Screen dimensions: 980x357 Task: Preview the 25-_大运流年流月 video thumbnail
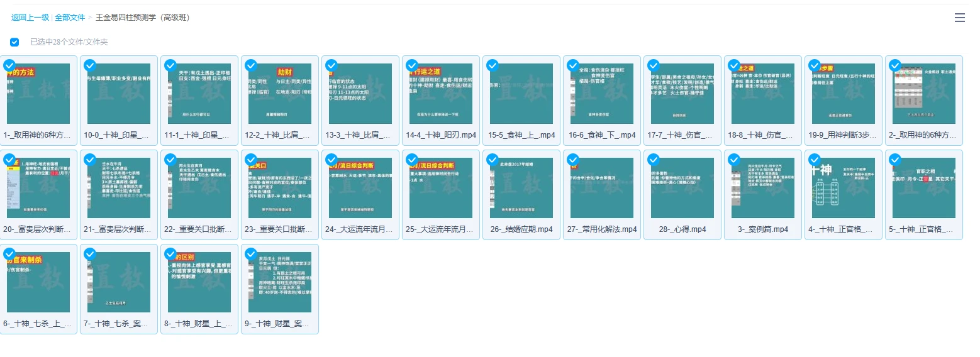click(441, 188)
